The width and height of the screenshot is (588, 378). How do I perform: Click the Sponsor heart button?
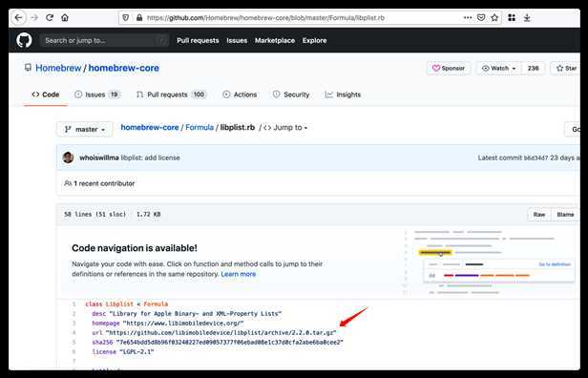[x=449, y=69]
